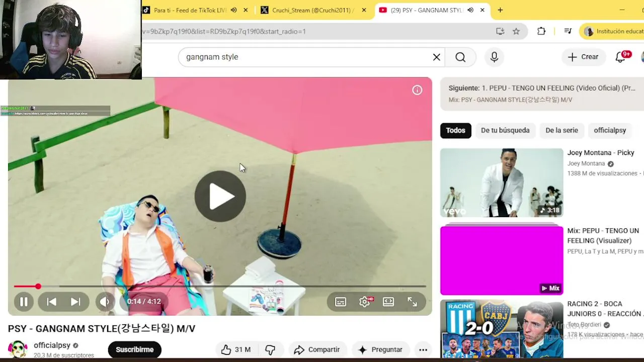Close the PSY Gangnam Style tab
Screen dimensions: 644x362
(482, 10)
